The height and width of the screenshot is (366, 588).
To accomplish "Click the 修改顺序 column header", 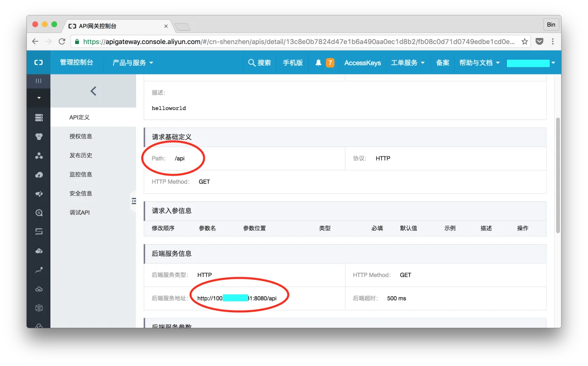I will pyautogui.click(x=163, y=228).
